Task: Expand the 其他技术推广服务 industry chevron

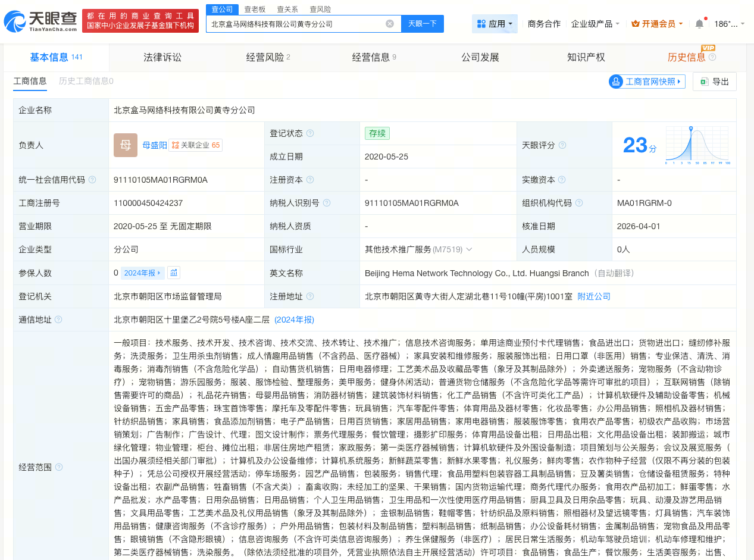Action: [x=469, y=250]
